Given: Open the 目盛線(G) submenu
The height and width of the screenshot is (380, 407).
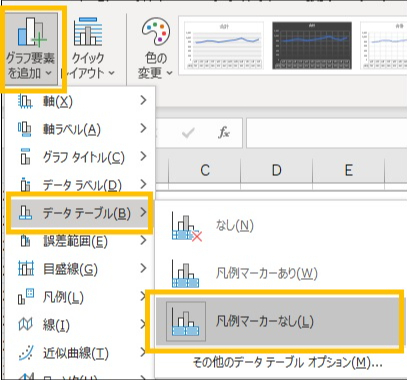Looking at the screenshot, I should click(81, 269).
